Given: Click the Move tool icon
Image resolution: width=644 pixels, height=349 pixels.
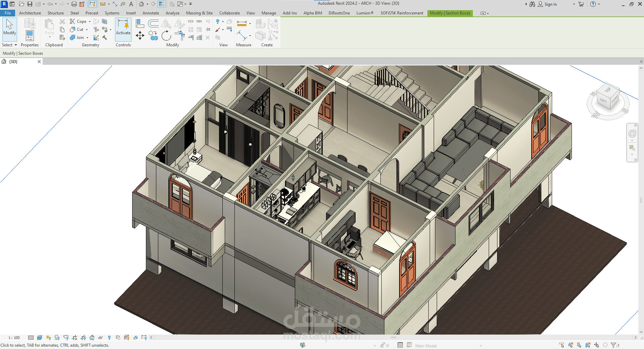Looking at the screenshot, I should point(140,35).
